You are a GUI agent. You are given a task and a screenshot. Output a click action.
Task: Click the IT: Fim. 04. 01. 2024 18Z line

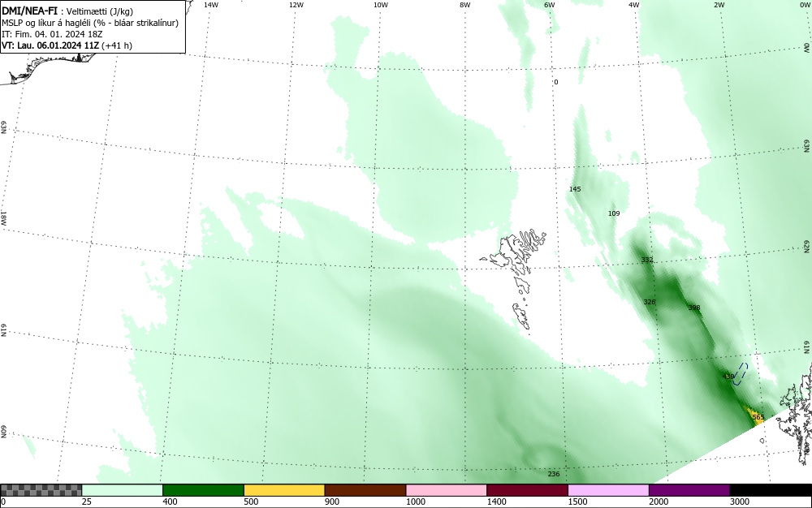pos(52,34)
